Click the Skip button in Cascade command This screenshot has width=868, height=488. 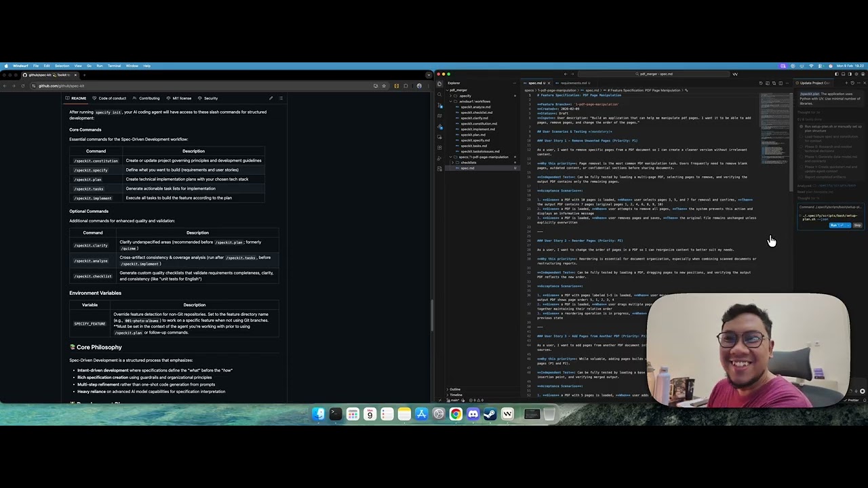click(x=857, y=225)
